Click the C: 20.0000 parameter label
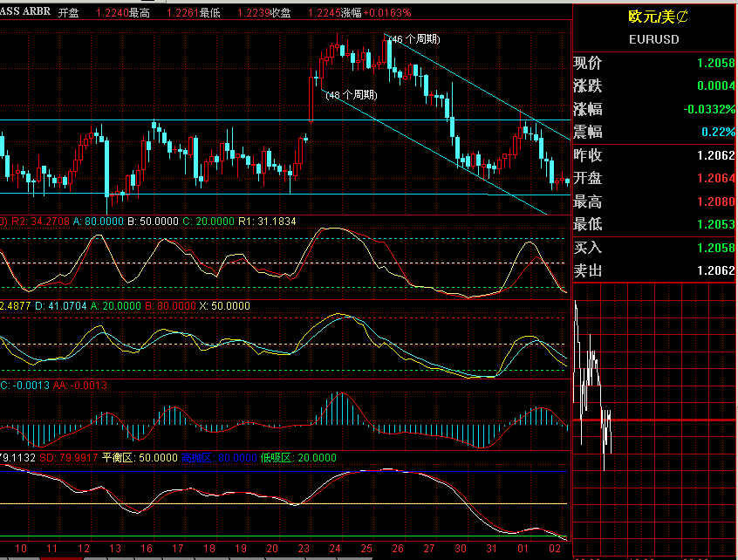 [x=208, y=222]
